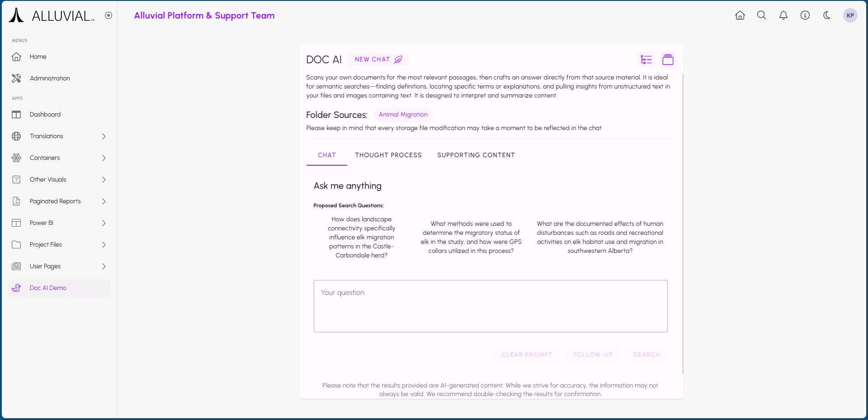868x420 pixels.
Task: Open search with the magnifier icon
Action: click(x=762, y=15)
